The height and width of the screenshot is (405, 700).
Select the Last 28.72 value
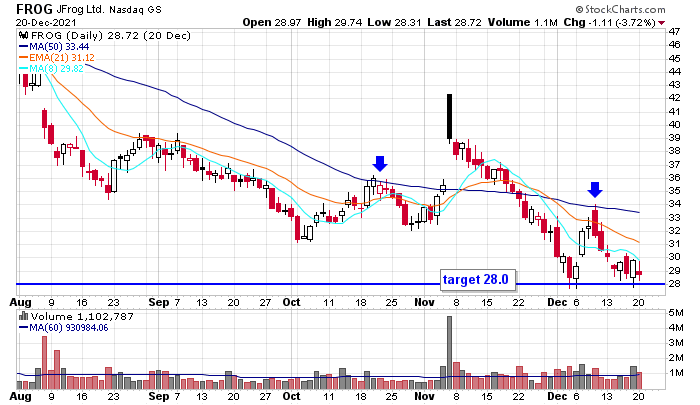point(454,22)
